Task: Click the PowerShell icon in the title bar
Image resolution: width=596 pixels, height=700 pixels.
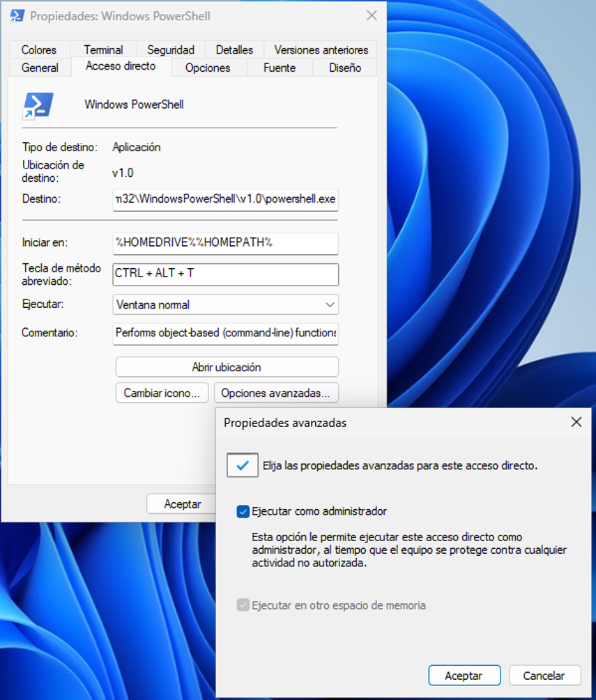Action: click(17, 16)
